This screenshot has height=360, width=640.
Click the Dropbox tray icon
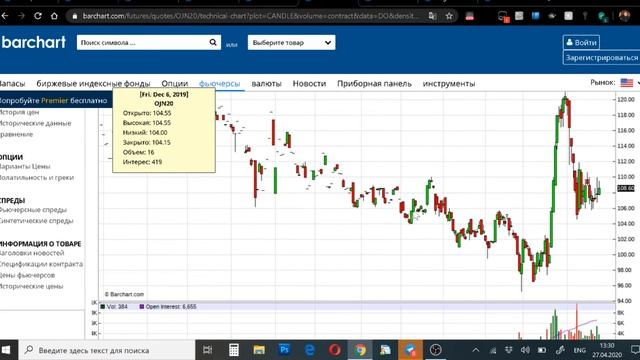click(x=509, y=350)
